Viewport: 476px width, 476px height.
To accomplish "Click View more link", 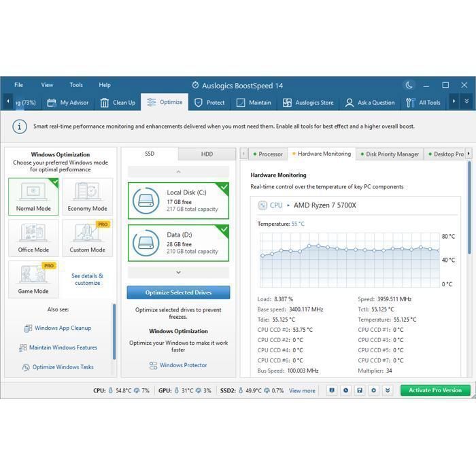I will 302,391.
